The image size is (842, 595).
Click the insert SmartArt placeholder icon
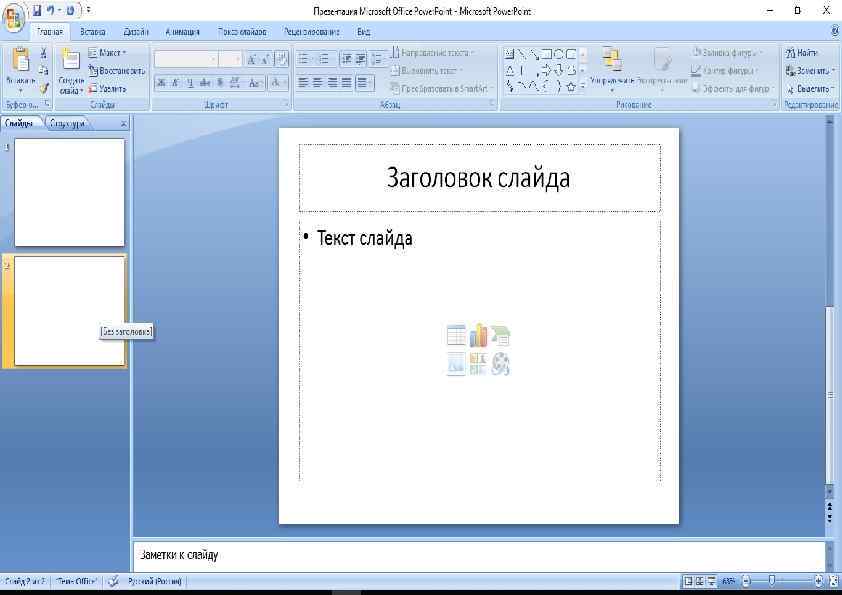pyautogui.click(x=500, y=335)
